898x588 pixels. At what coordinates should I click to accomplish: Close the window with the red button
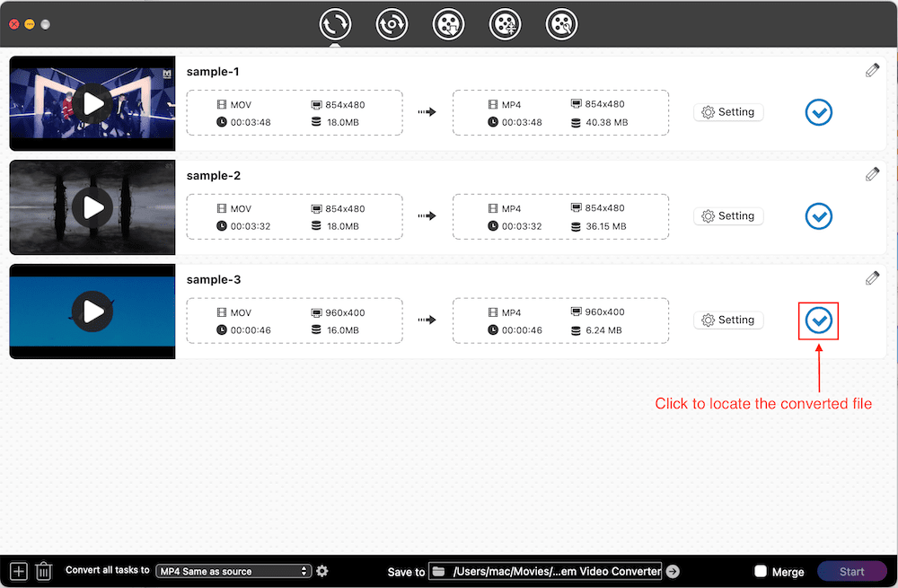point(14,24)
